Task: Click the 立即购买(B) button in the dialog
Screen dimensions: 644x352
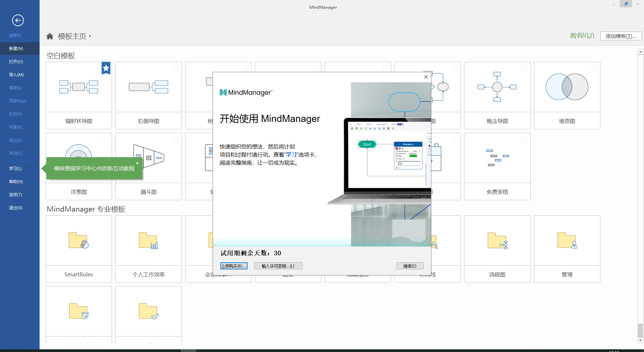Action: point(234,266)
